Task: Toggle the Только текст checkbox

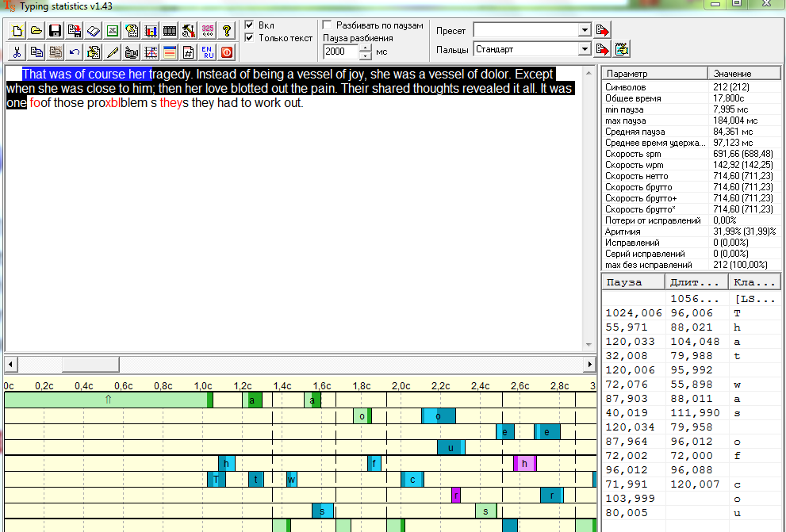Action: click(249, 37)
